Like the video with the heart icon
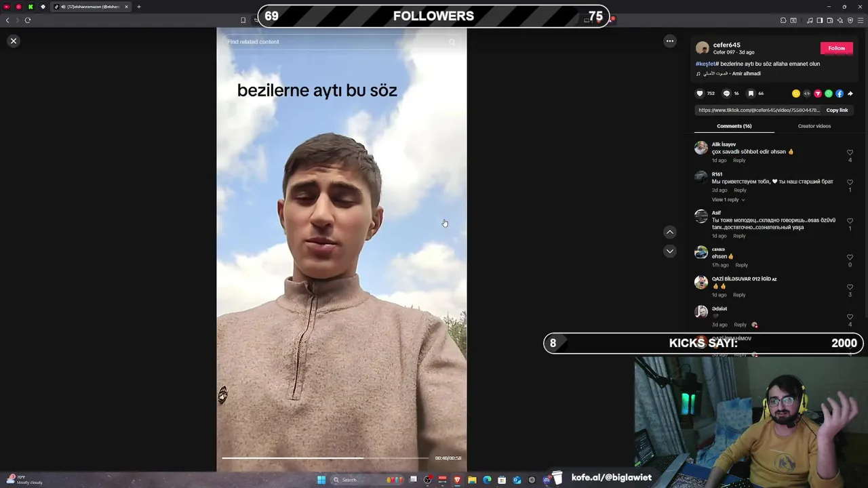Image resolution: width=868 pixels, height=488 pixels. pos(701,94)
